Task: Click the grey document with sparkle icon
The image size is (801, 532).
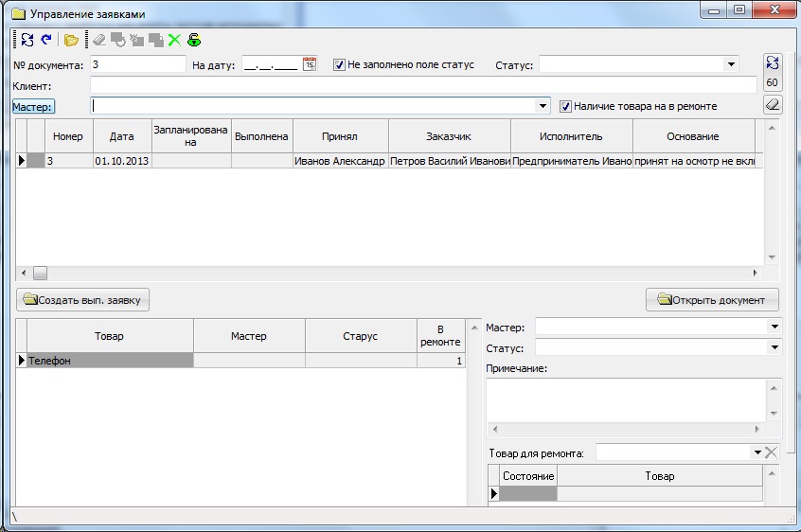Action: [136, 40]
